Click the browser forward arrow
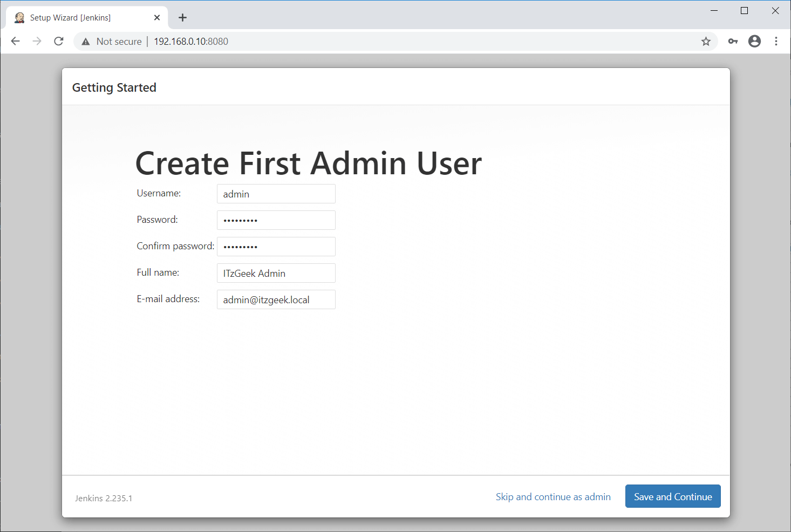Viewport: 791px width, 532px height. click(37, 42)
